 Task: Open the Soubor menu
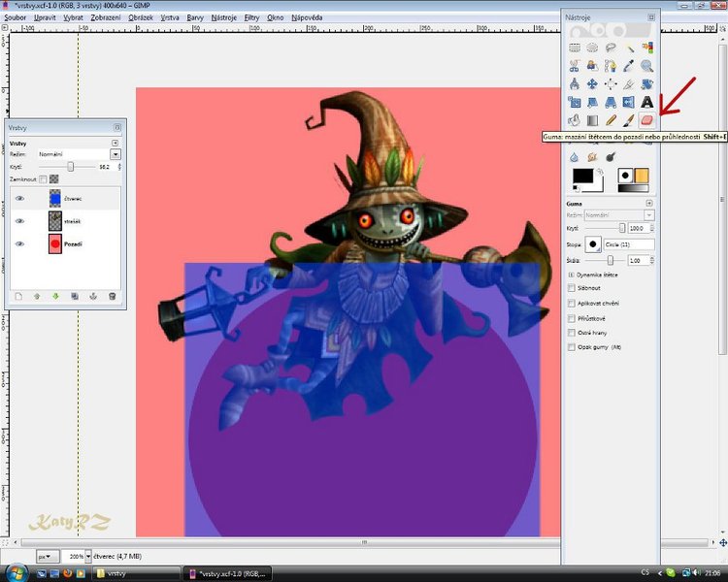click(x=15, y=17)
